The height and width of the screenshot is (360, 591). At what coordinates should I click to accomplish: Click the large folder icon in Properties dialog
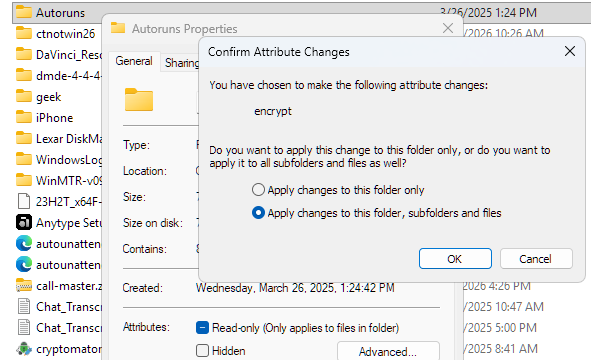[139, 100]
